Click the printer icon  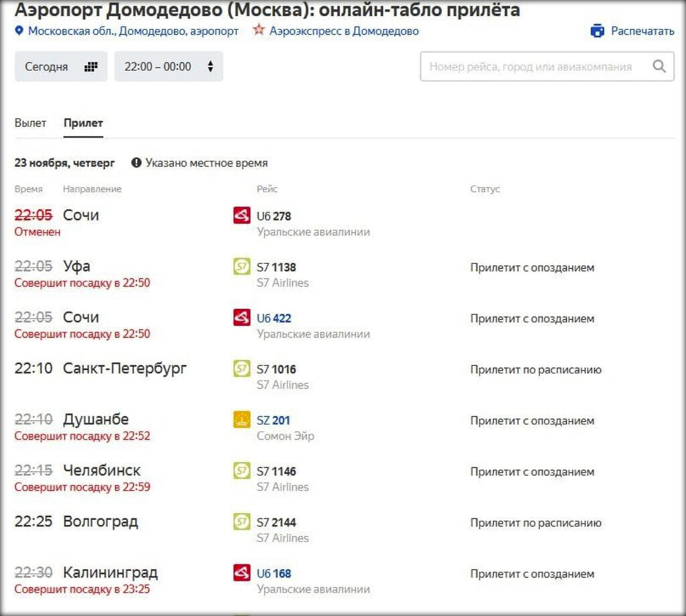coord(597,31)
